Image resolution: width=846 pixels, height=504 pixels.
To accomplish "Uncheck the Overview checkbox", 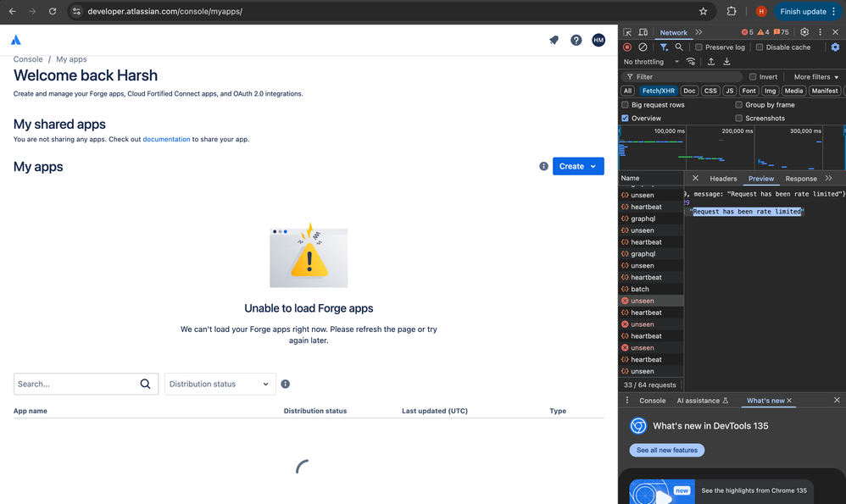I will (x=626, y=118).
